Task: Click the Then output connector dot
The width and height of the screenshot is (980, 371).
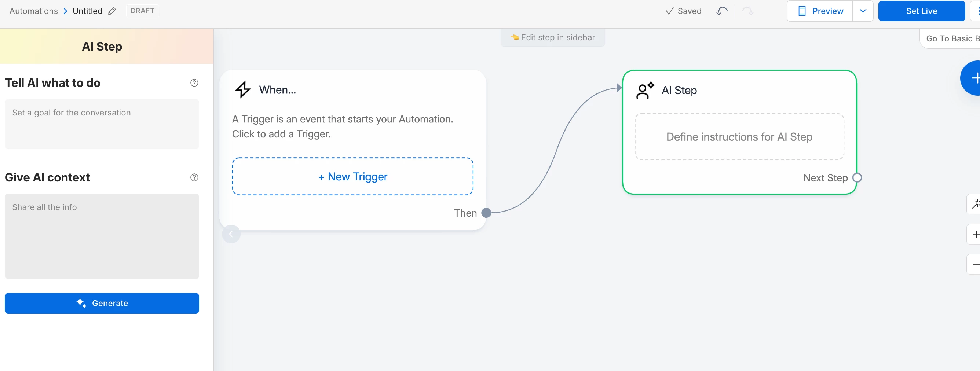Action: pyautogui.click(x=486, y=213)
